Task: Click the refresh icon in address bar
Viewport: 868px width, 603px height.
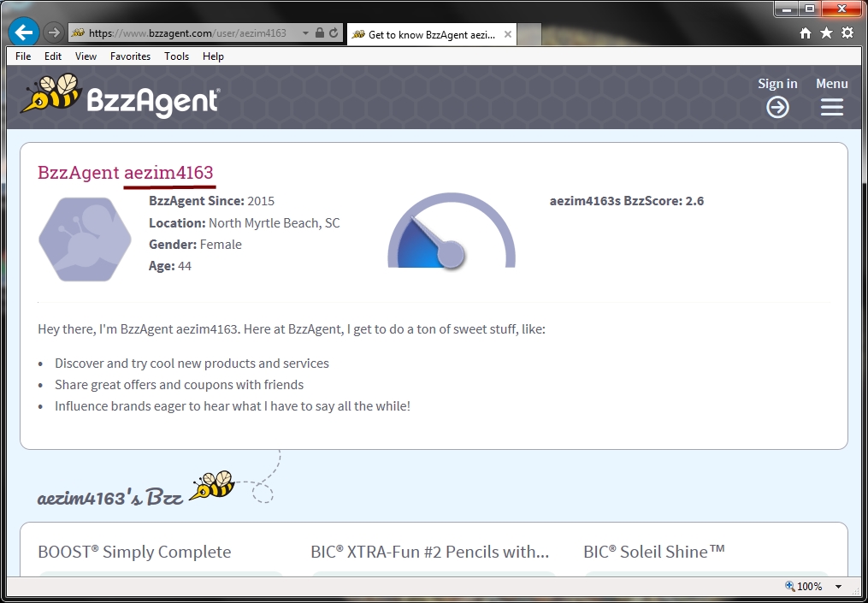Action: click(334, 33)
